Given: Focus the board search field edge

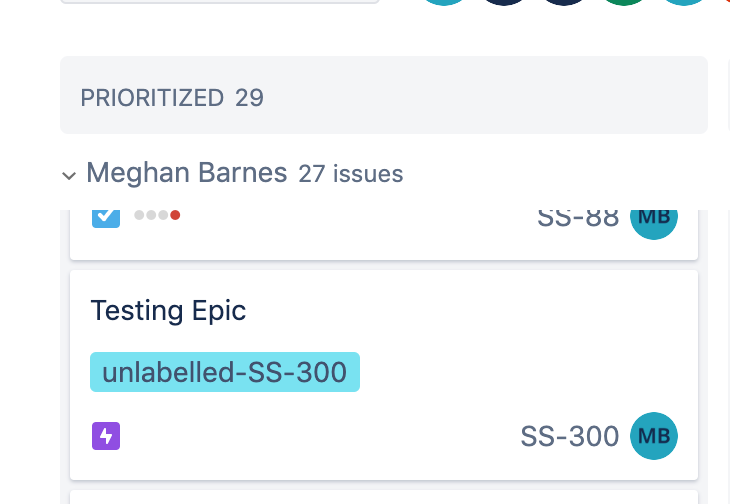Looking at the screenshot, I should point(220,1).
